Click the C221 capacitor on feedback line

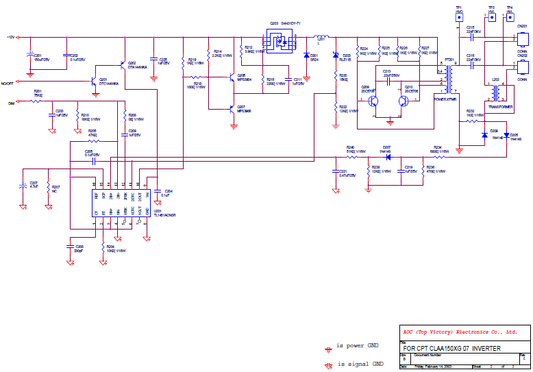pos(336,171)
